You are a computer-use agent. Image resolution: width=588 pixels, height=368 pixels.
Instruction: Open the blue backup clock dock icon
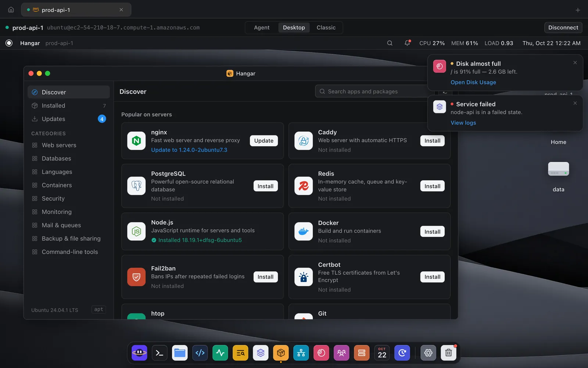click(x=402, y=353)
